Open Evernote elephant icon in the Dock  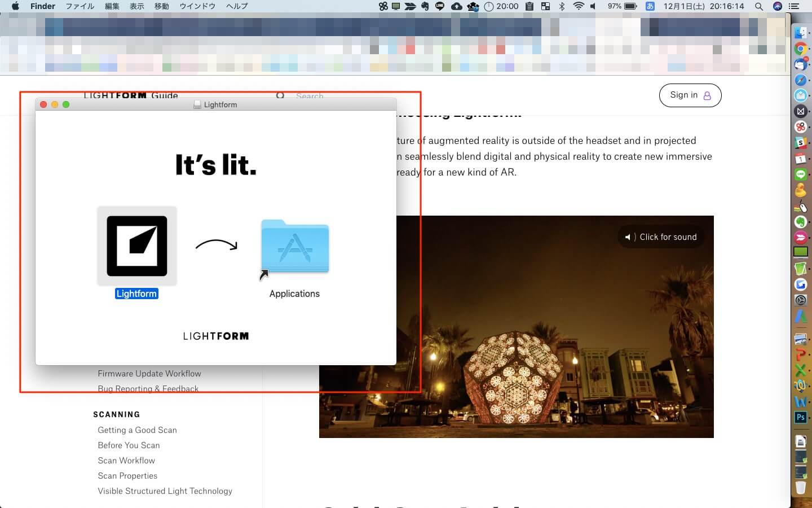(x=800, y=222)
